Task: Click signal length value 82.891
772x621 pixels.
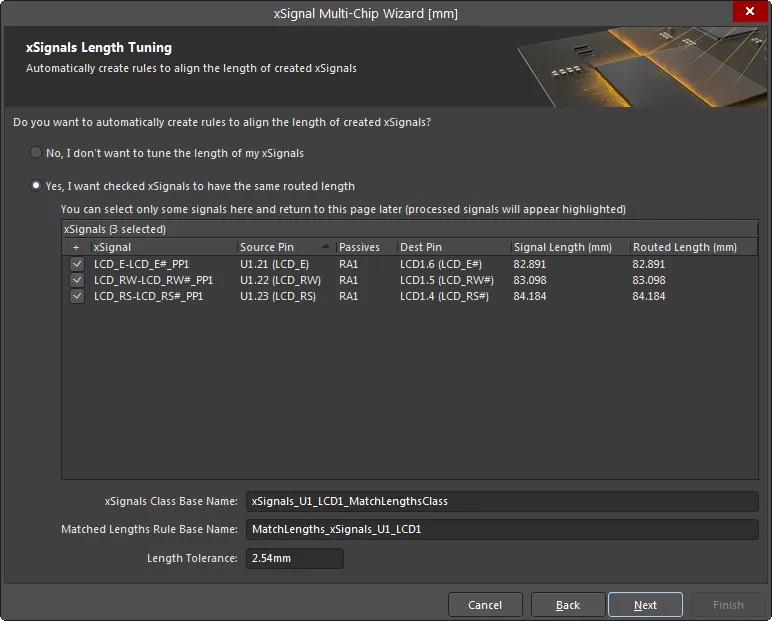Action: (x=530, y=264)
